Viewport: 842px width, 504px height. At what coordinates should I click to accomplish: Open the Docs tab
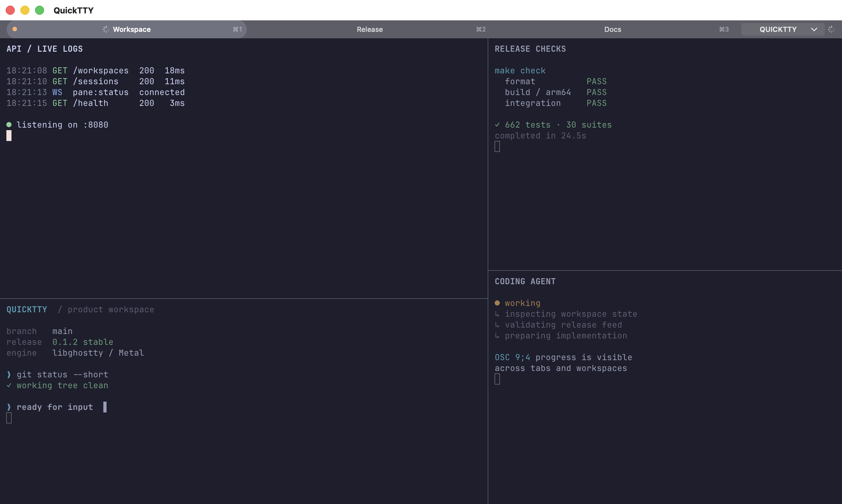(x=612, y=29)
